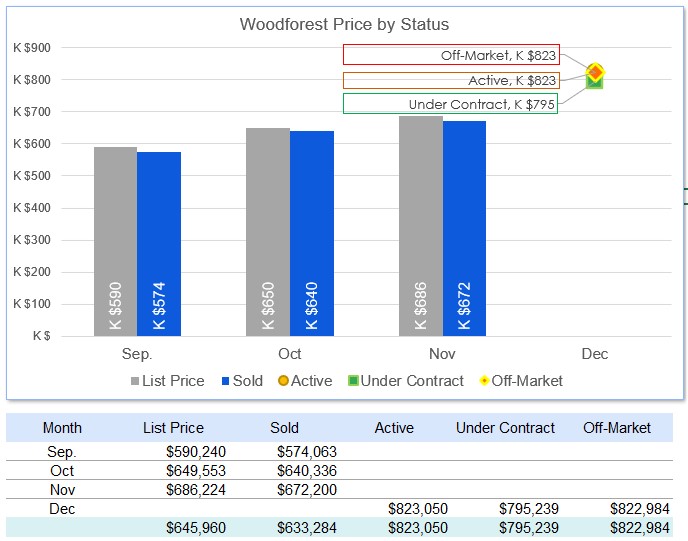Select the Sold legend entry
The width and height of the screenshot is (688, 541).
coord(241,381)
